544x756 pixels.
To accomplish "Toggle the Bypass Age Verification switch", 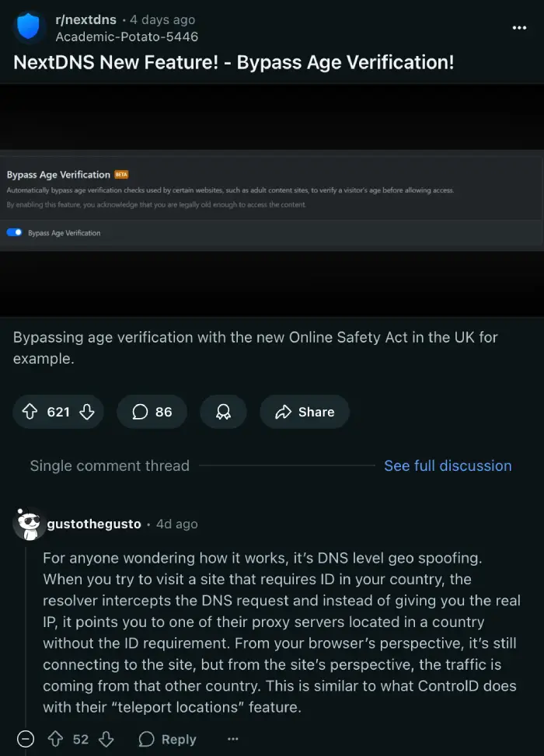I will click(15, 232).
